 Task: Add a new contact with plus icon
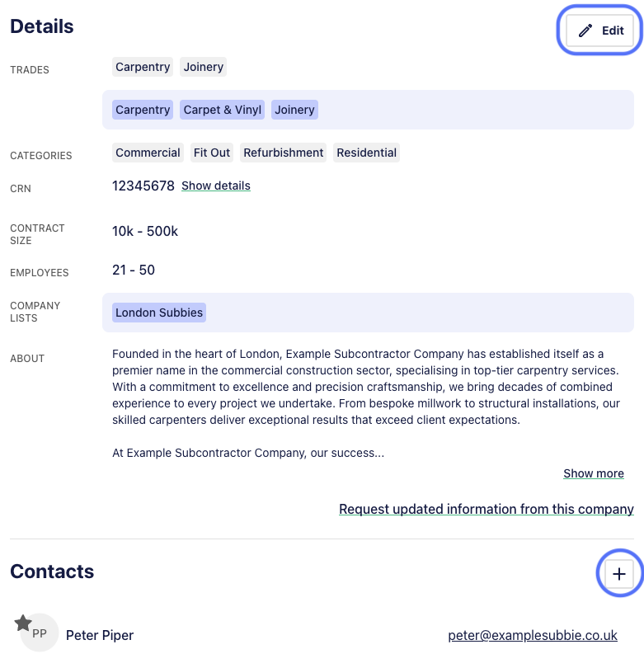click(619, 573)
